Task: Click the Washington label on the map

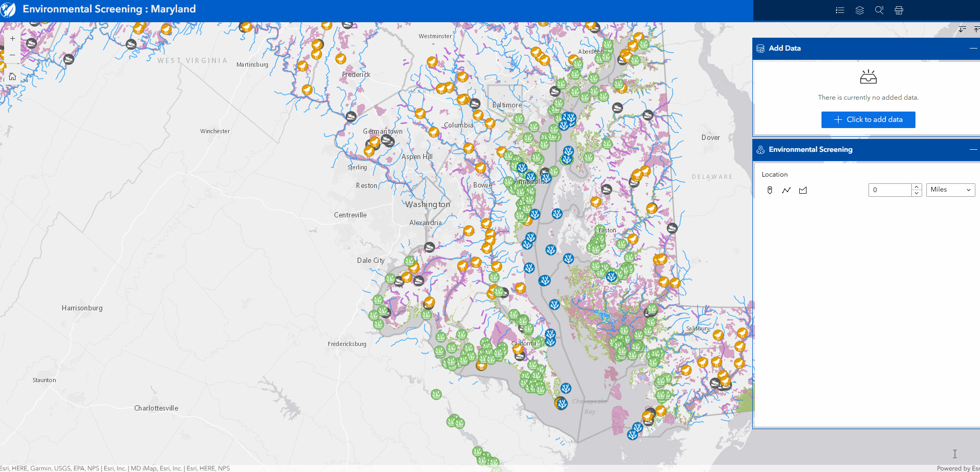Action: [x=428, y=204]
